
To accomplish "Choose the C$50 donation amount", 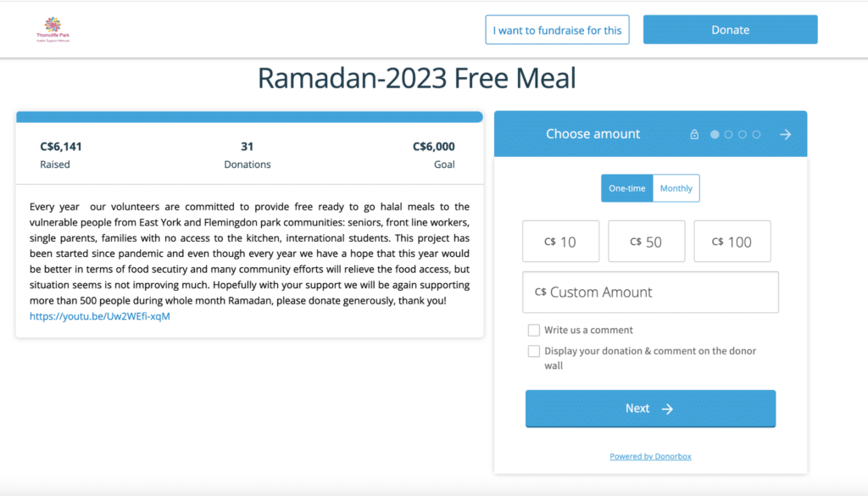I will coord(646,241).
